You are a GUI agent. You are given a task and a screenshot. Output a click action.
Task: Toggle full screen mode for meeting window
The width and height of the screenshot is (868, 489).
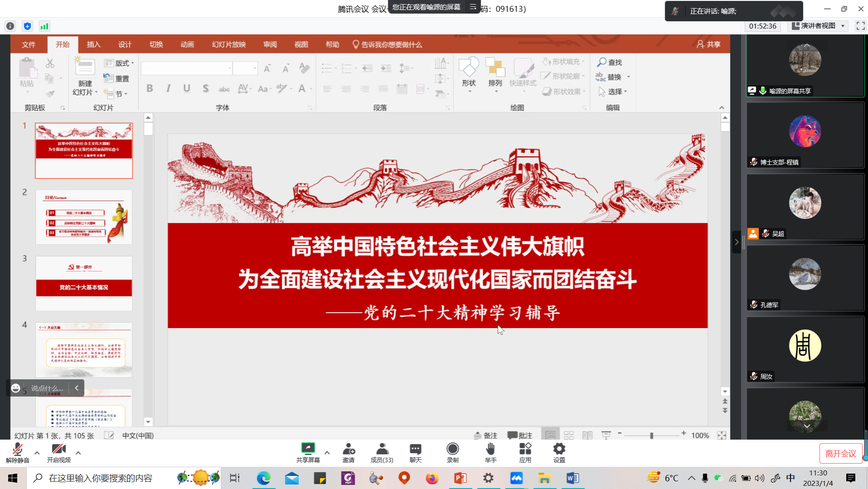coord(860,26)
